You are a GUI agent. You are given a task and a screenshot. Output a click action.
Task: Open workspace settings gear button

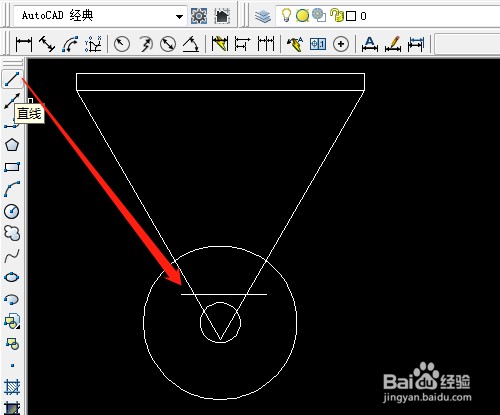coord(199,16)
